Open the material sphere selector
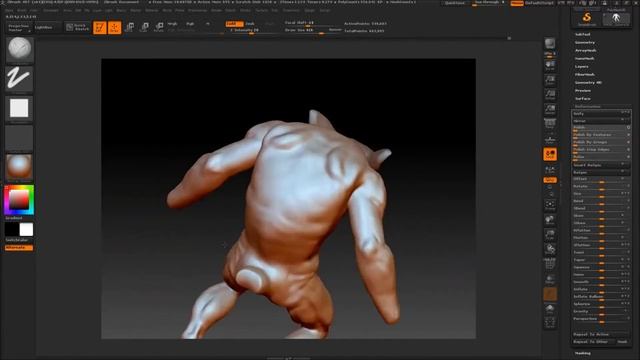Viewport: 640px width, 360px height. click(19, 167)
